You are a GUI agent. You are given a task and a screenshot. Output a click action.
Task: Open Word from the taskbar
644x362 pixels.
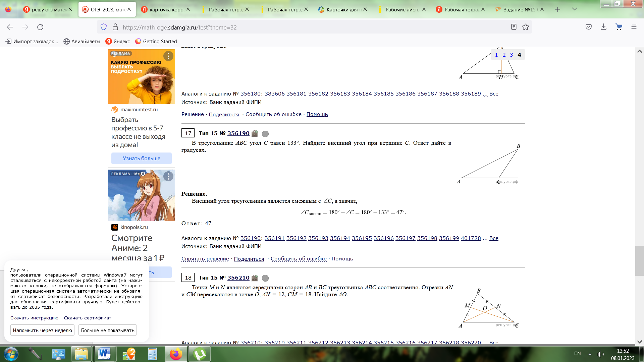[x=104, y=354]
